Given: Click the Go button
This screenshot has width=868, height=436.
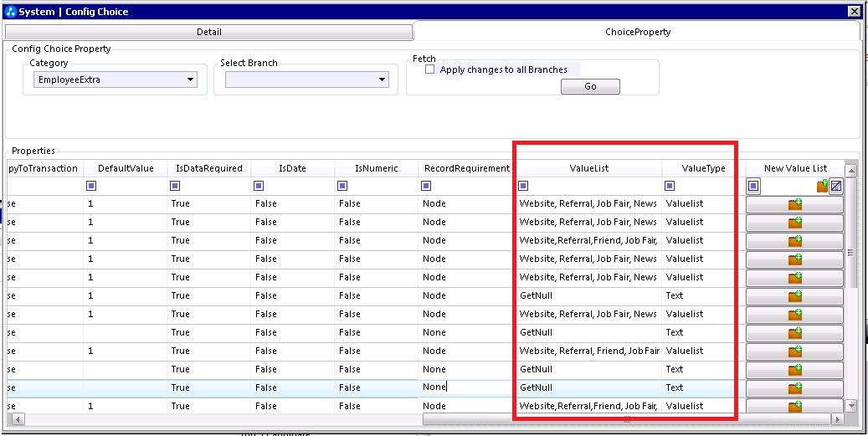Looking at the screenshot, I should tap(590, 86).
